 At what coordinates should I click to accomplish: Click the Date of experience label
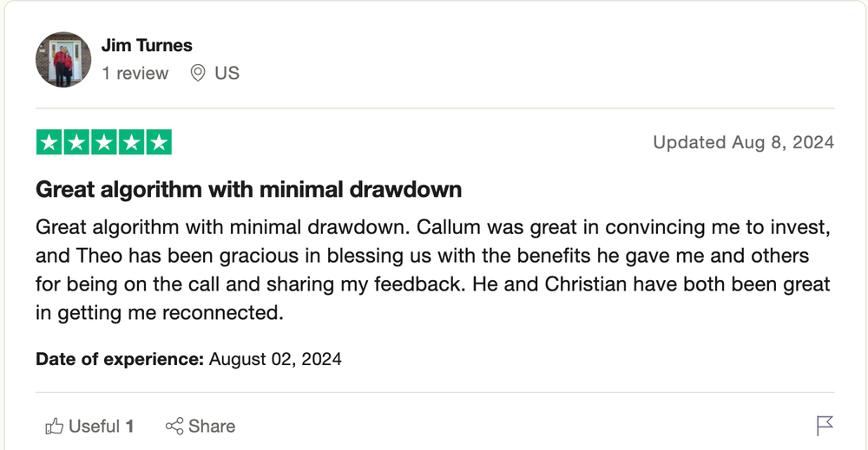pos(120,359)
